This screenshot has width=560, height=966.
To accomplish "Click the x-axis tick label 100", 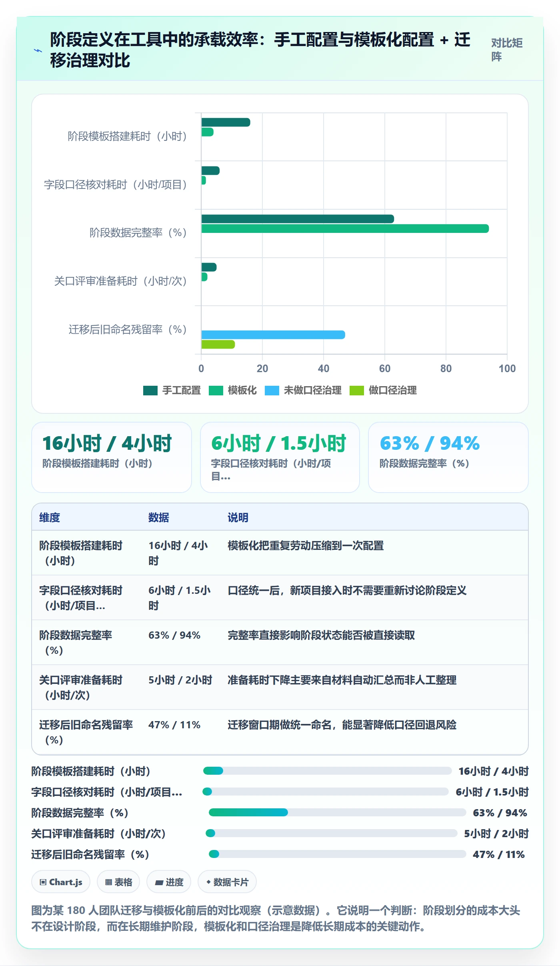I will [x=507, y=369].
